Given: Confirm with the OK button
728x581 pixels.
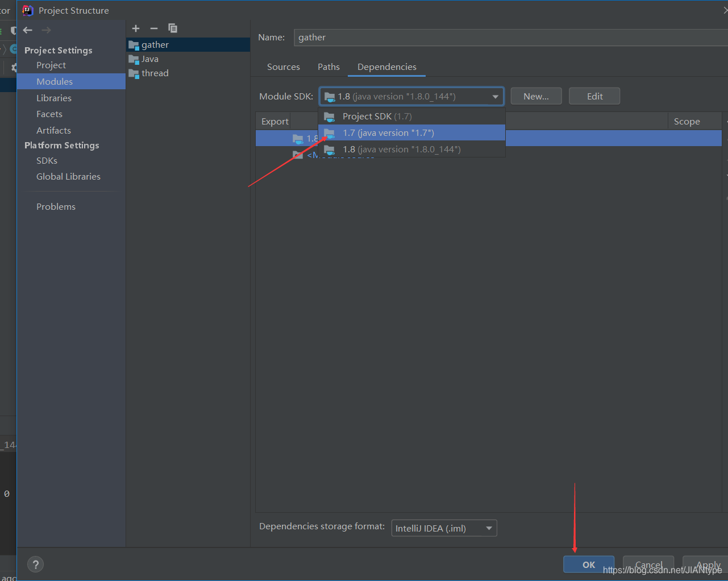Looking at the screenshot, I should pyautogui.click(x=589, y=565).
